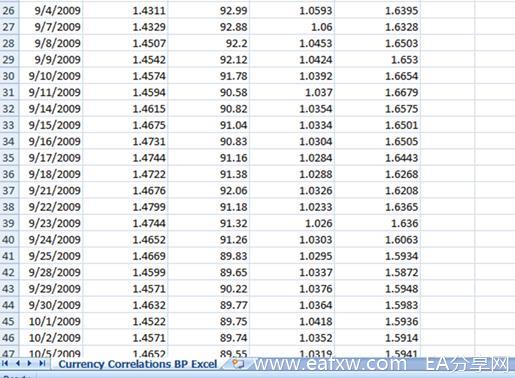Click cell showing 89.83
The height and width of the screenshot is (378, 515).
click(209, 255)
